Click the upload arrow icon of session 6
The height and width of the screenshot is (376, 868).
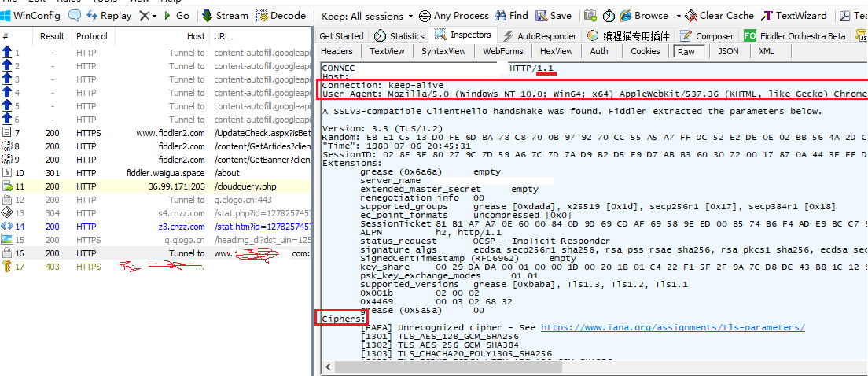pyautogui.click(x=7, y=119)
